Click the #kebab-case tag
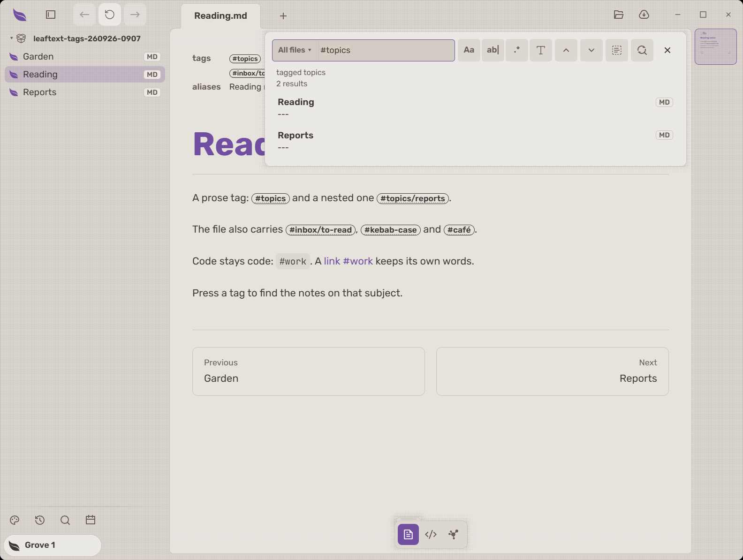Image resolution: width=743 pixels, height=560 pixels. (391, 230)
